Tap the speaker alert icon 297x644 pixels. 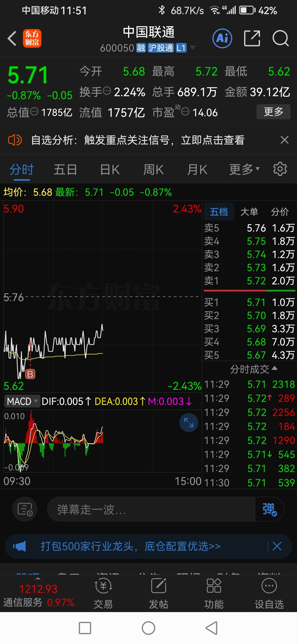point(15,140)
